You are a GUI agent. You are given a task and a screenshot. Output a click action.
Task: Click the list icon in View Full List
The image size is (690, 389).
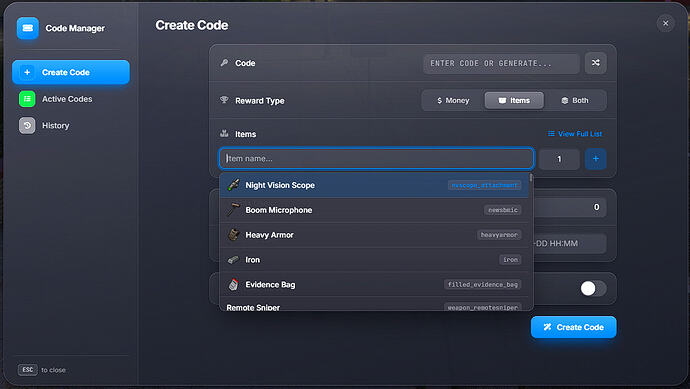coord(551,134)
